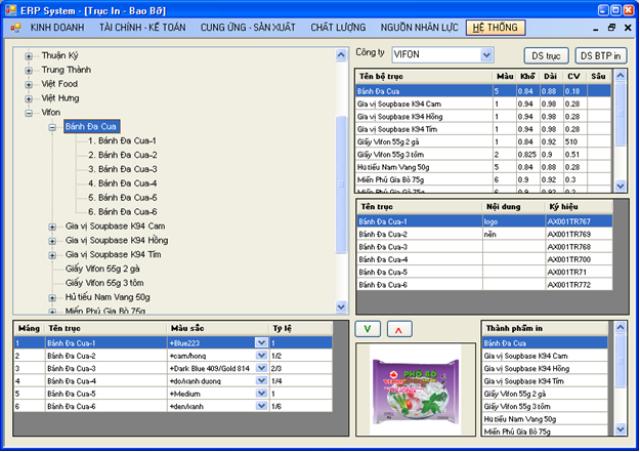Select Giấy Vifon 55g 3 tôm in Thành phẩm in

544,407
